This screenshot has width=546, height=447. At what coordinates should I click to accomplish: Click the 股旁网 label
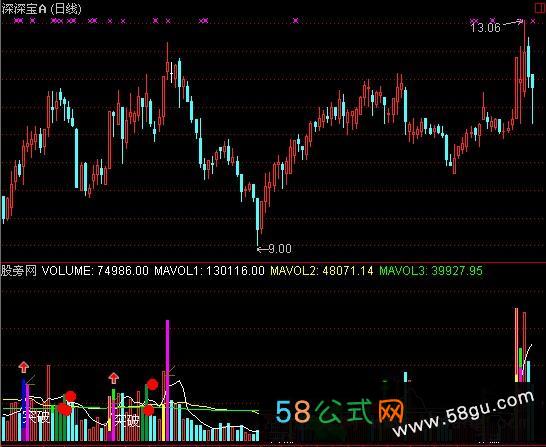click(19, 270)
